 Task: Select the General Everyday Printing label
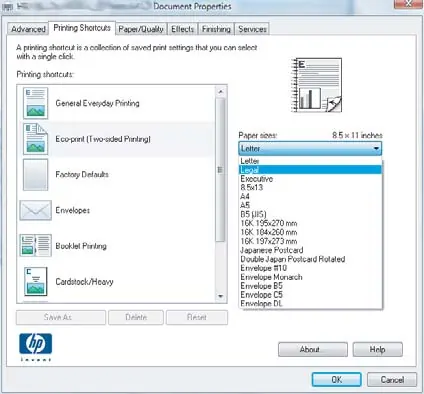(x=97, y=103)
